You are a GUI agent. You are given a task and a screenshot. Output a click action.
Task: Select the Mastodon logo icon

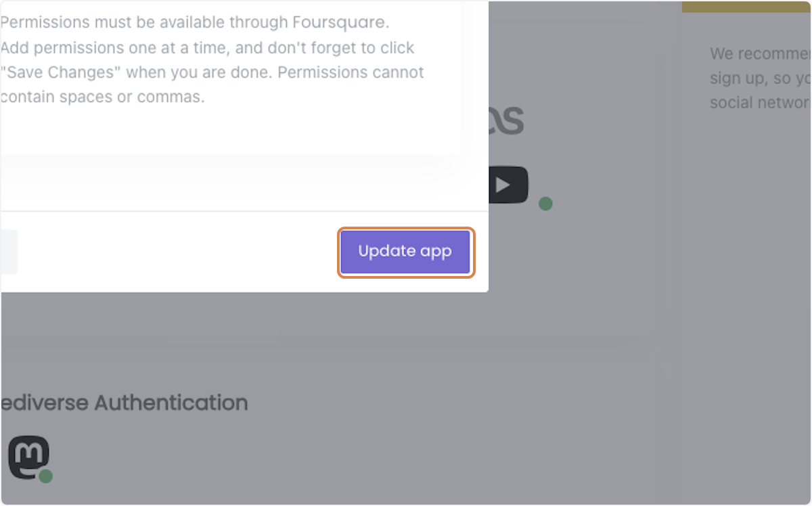[28, 457]
